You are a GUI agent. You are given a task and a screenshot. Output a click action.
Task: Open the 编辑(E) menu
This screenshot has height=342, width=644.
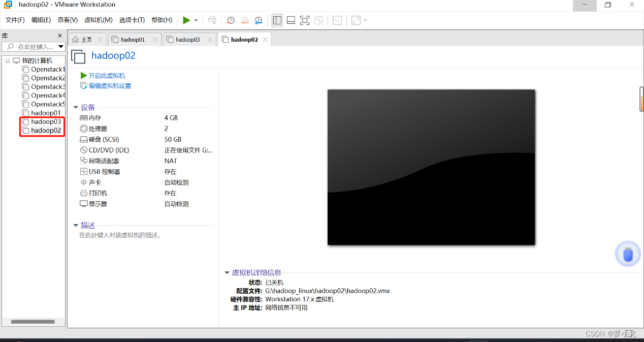(x=41, y=20)
